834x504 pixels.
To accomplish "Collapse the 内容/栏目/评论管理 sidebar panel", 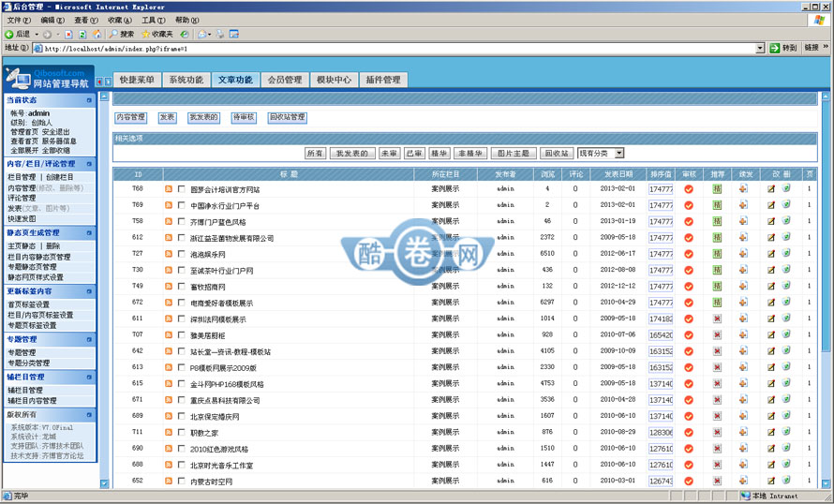I will tap(89, 164).
